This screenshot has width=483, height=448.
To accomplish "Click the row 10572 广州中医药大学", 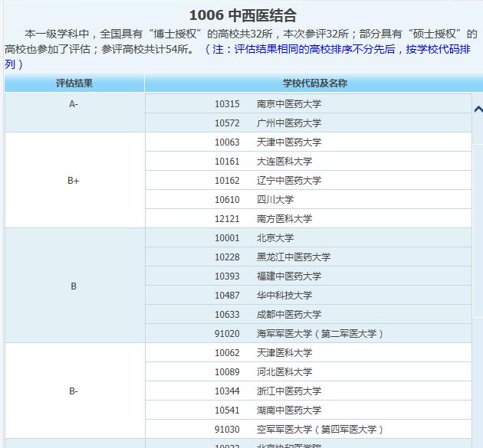I will [308, 123].
